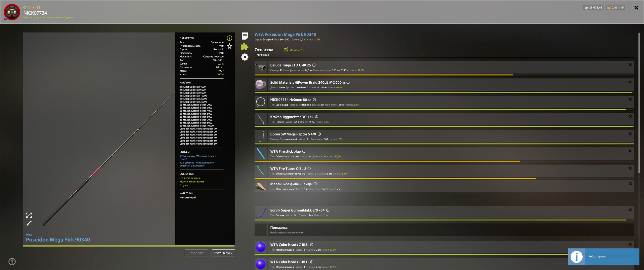Screen dimensions: 644x270
Task: Remove Solid Materials HiPower Braid line
Action: tap(630, 82)
